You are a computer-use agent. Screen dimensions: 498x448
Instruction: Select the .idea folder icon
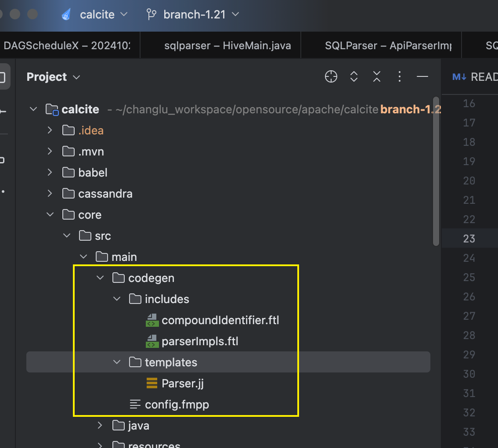tap(68, 130)
